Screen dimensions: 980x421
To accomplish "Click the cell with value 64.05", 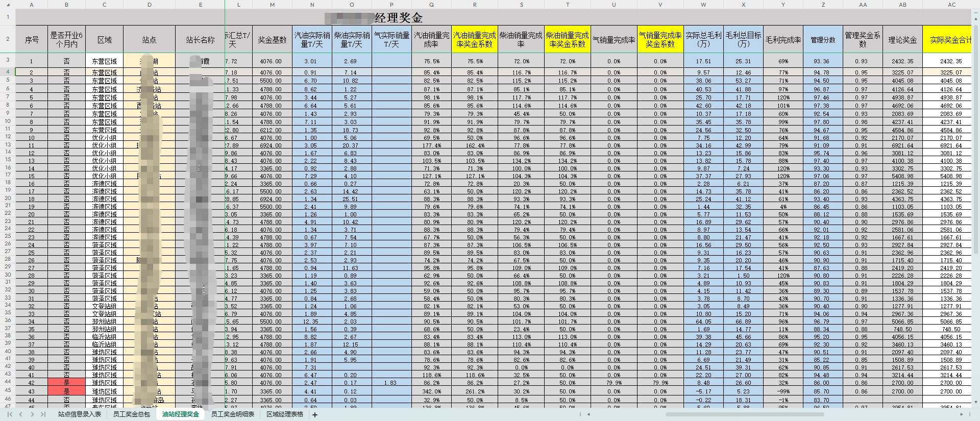I will 703,321.
